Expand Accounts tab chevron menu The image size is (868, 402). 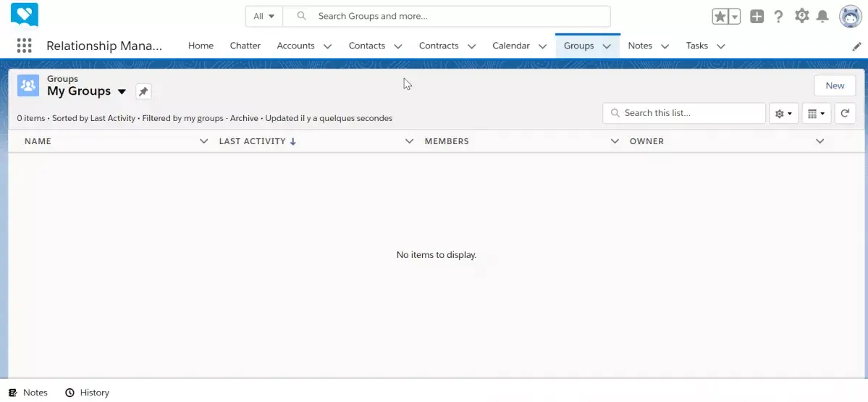(x=328, y=46)
